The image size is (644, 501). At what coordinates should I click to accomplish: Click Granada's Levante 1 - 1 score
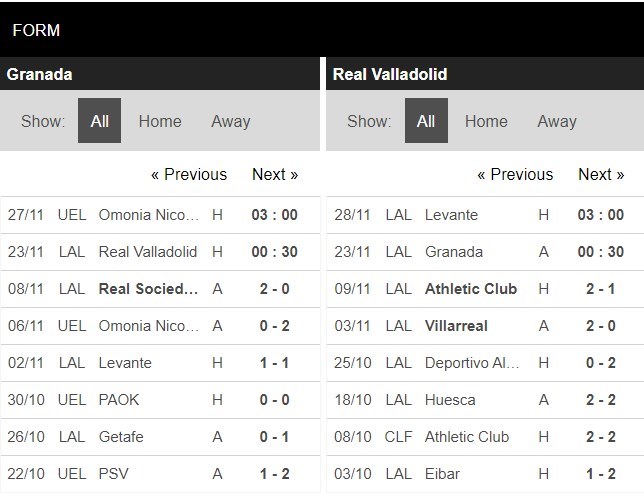click(x=274, y=363)
